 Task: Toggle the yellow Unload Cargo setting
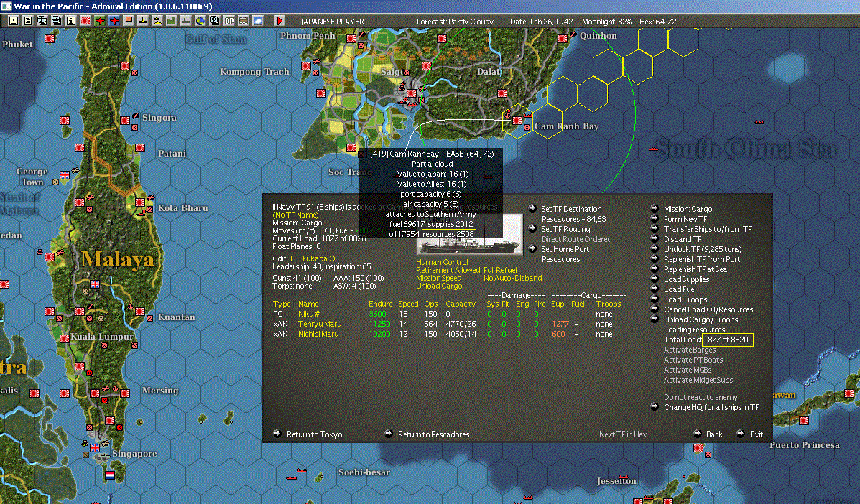[439, 286]
